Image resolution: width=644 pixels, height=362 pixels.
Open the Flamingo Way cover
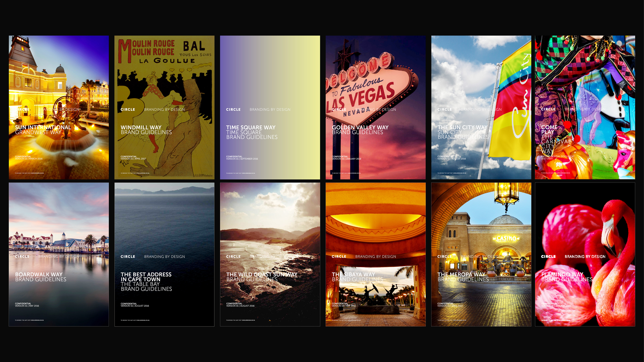click(585, 254)
